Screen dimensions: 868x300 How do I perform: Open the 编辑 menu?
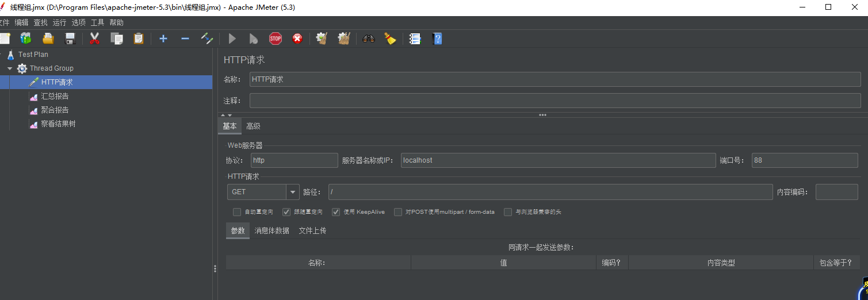(21, 22)
